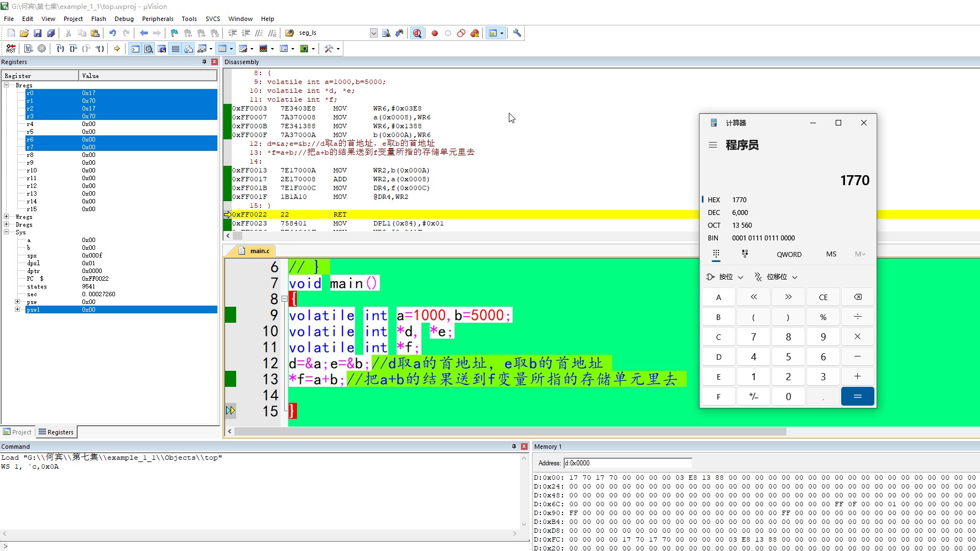The width and height of the screenshot is (980, 551).
Task: Switch calculator to bit toggling keypad
Action: [x=744, y=254]
